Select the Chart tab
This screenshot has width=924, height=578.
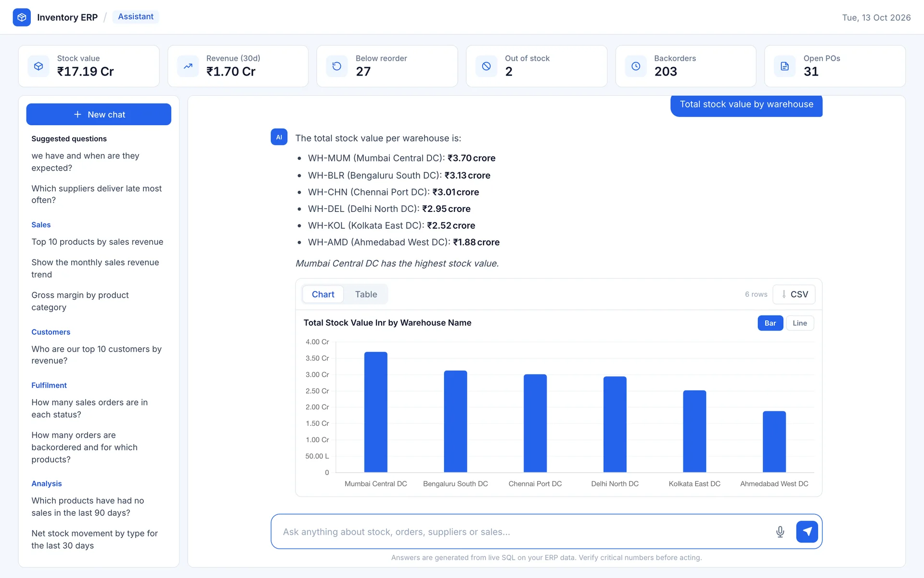[x=323, y=294]
